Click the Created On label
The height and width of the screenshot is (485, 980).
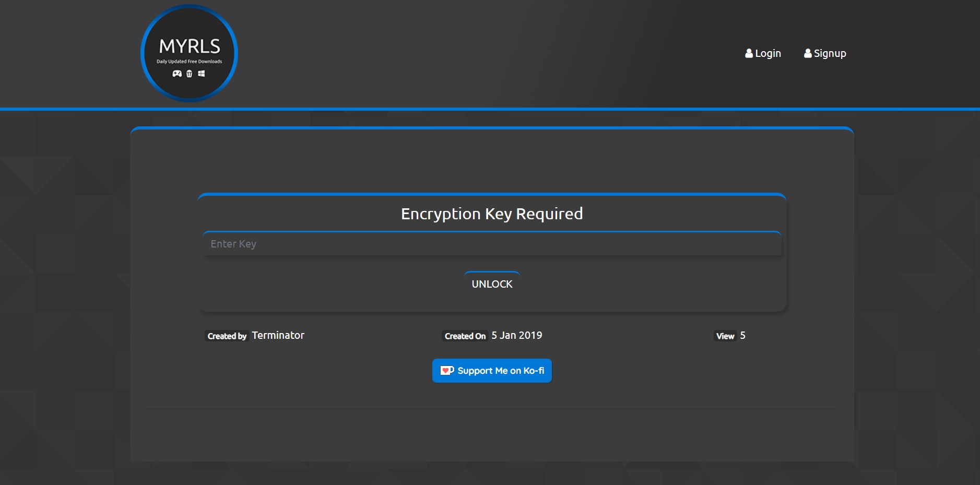point(465,336)
